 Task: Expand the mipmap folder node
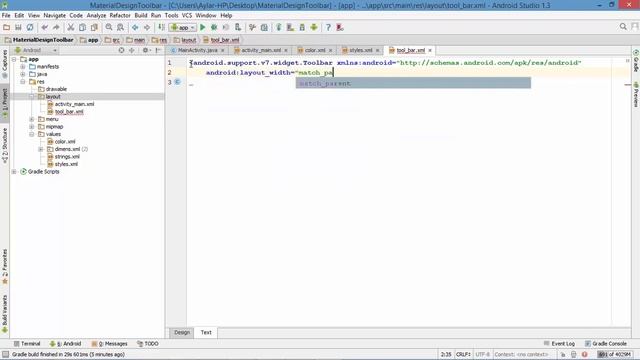point(32,127)
